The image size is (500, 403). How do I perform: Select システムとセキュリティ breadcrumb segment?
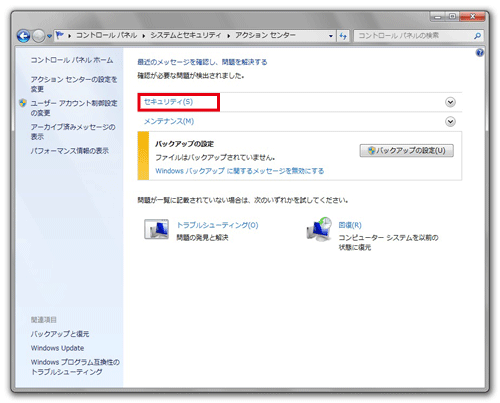click(186, 35)
